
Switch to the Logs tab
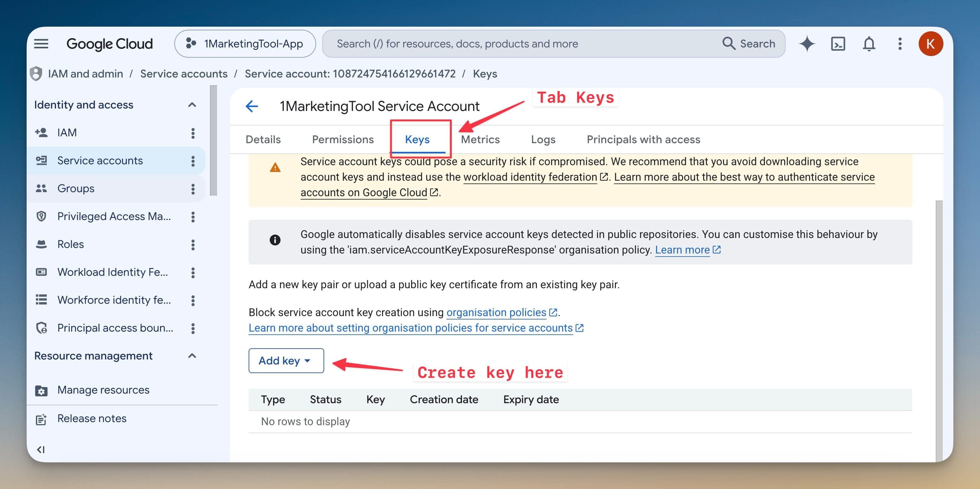[543, 139]
